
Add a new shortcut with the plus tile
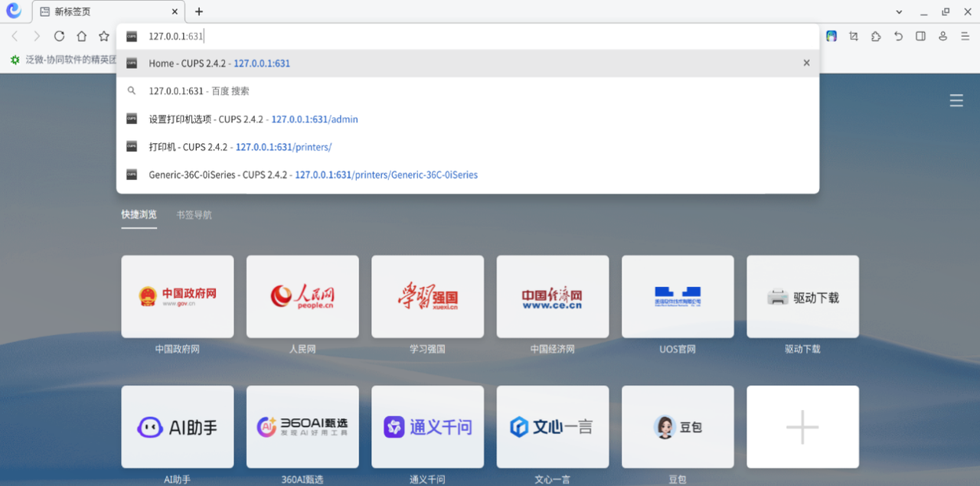click(802, 427)
